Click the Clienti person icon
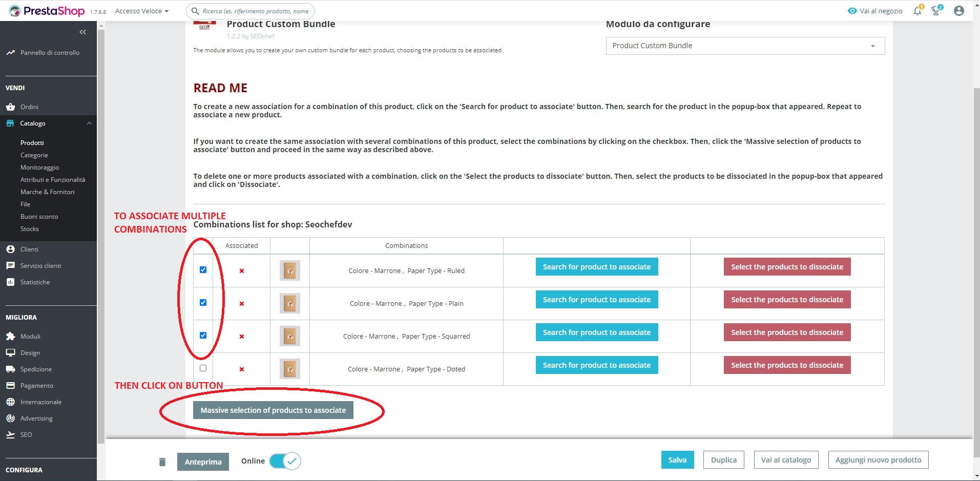This screenshot has height=481, width=980. tap(10, 249)
